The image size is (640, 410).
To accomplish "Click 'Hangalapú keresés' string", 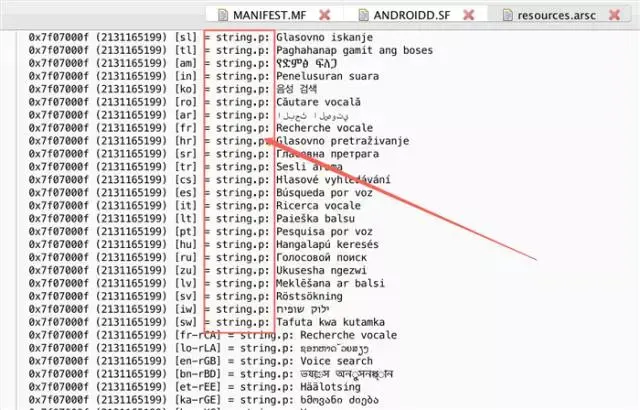I will coord(327,245).
